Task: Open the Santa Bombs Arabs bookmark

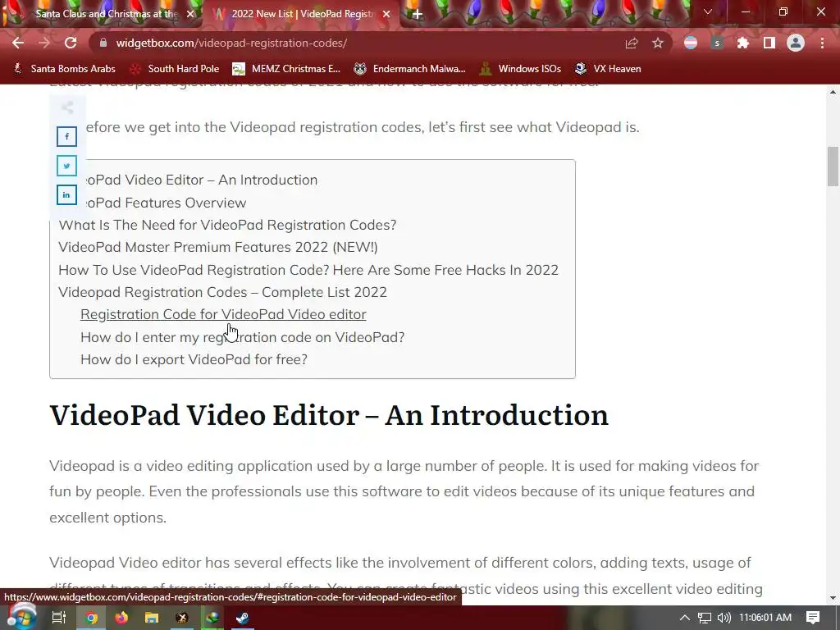Action: (64, 69)
